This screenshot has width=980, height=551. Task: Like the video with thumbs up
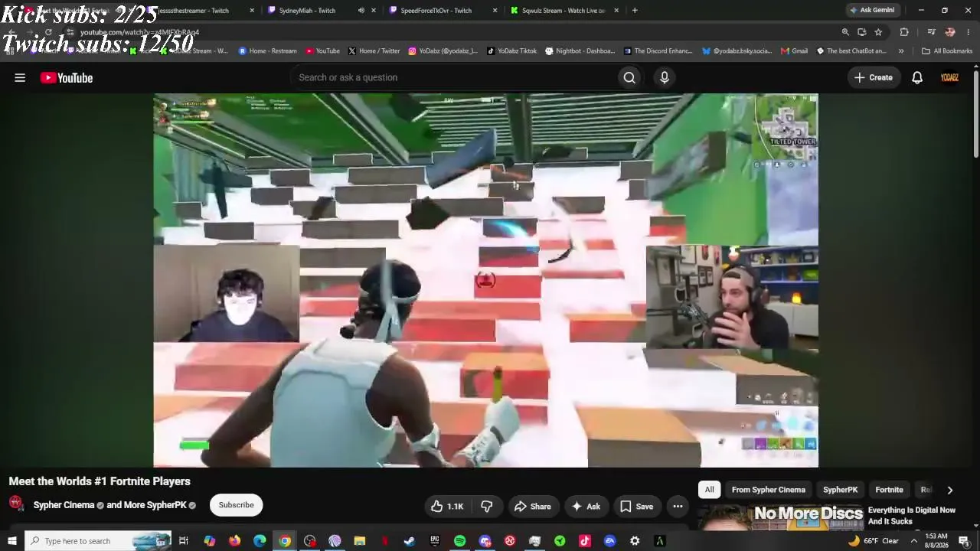[x=448, y=506]
